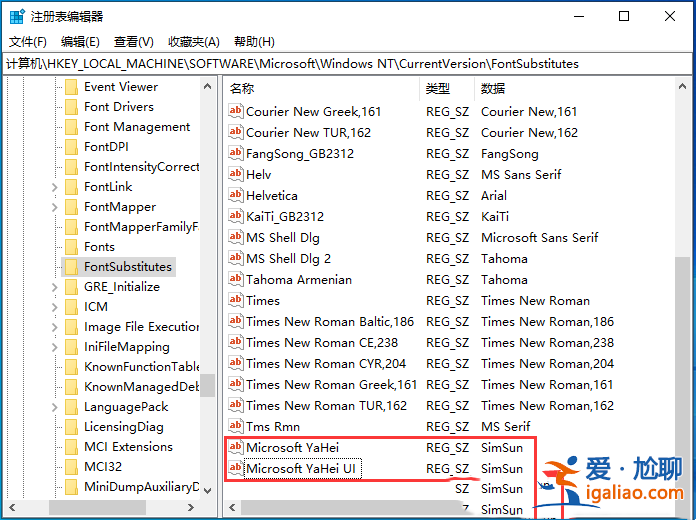Select the KnownManagedDeb tree item
This screenshot has height=520, width=696.
coord(141,387)
